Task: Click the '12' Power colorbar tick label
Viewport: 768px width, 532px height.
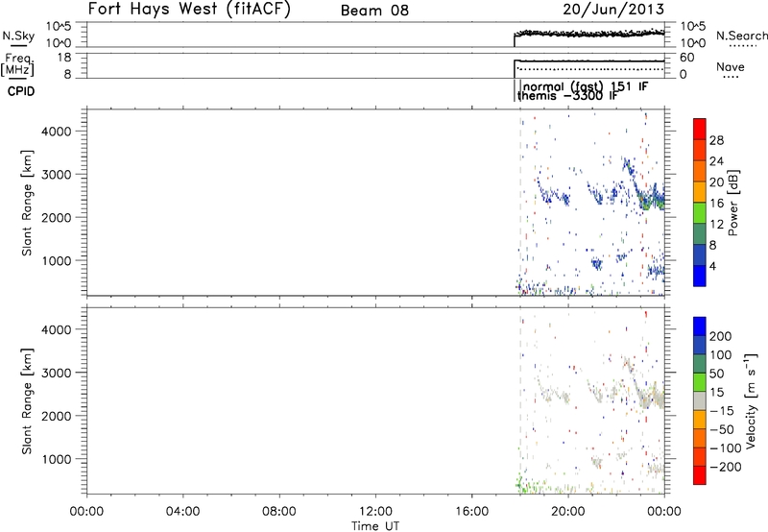Action: [x=716, y=225]
